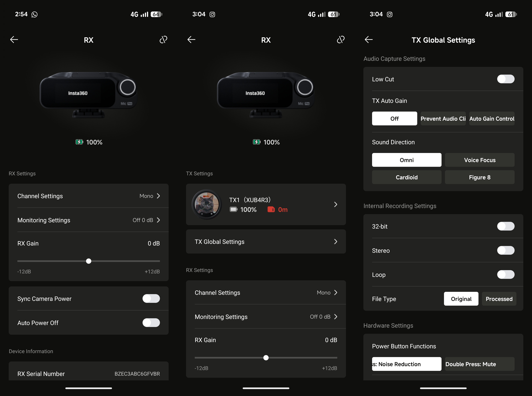The width and height of the screenshot is (532, 396).
Task: Select Cardioid sound direction
Action: pyautogui.click(x=407, y=177)
